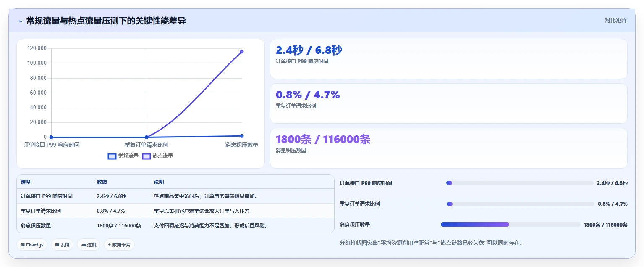Click the 订单接口 P99 响应时间 x-axis label in chart
The image size is (644, 267).
point(51,145)
